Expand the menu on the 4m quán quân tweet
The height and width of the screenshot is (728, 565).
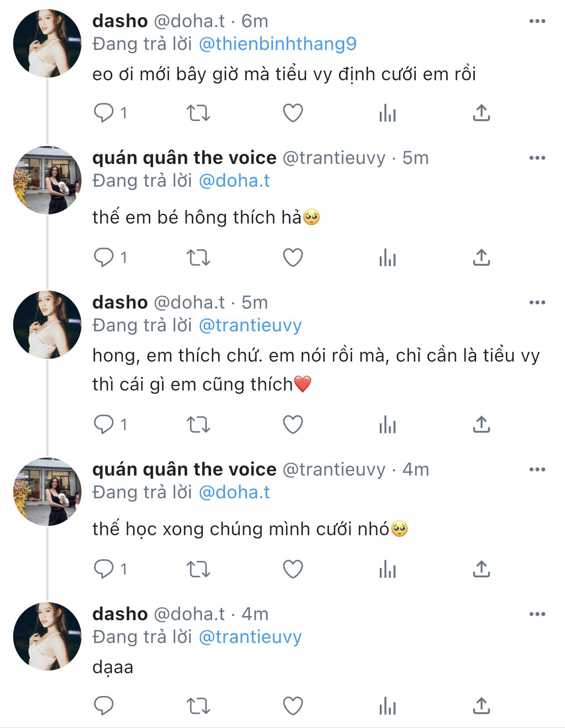tap(537, 469)
